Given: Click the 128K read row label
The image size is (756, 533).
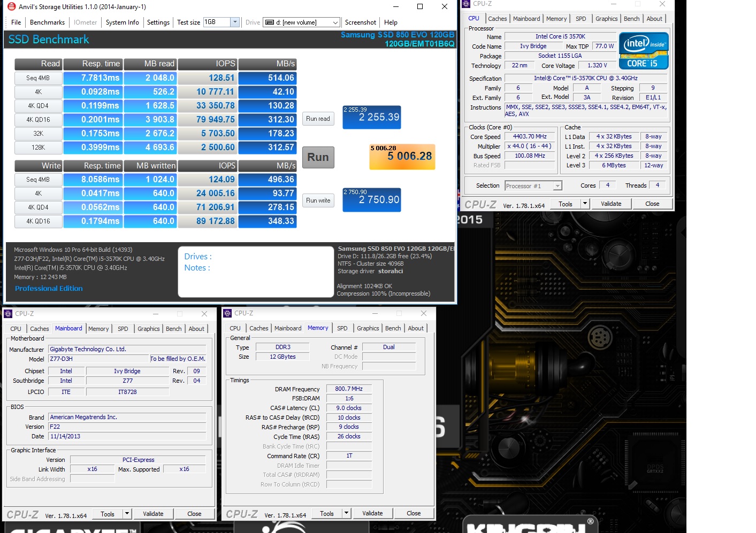Looking at the screenshot, I should (38, 148).
